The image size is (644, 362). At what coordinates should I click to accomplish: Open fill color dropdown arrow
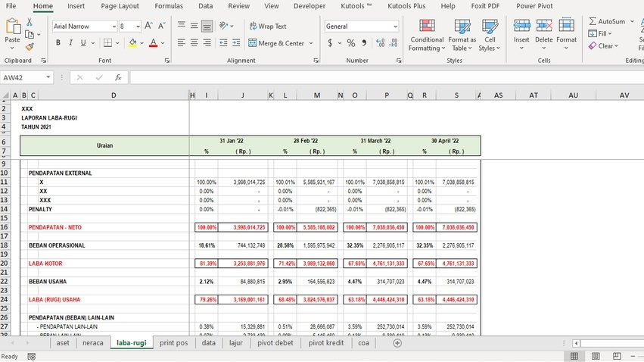tap(142, 43)
